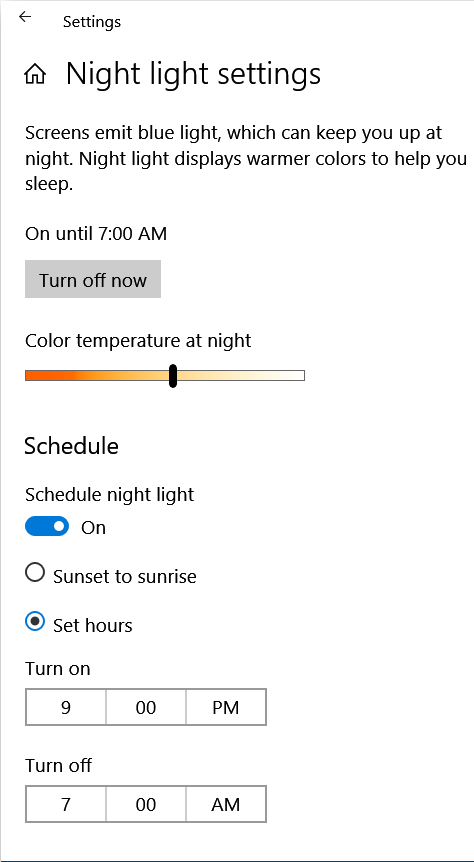Select Set hours radio option
This screenshot has width=474, height=862.
[35, 622]
